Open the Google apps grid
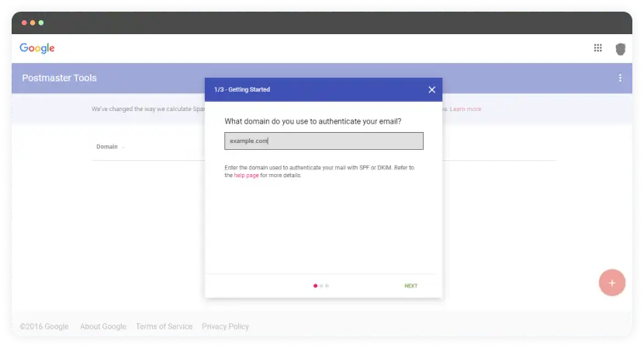Image resolution: width=644 pixels, height=348 pixels. (597, 48)
